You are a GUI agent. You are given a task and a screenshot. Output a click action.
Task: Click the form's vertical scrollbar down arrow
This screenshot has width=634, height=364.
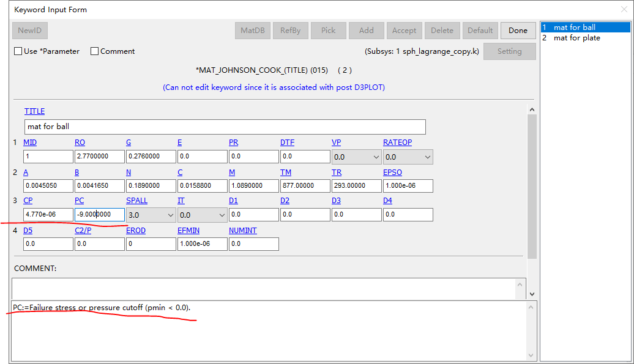(531, 292)
